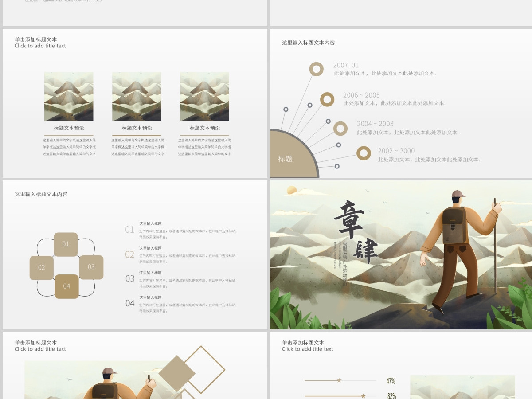Click 这里输入标题文本内容 on the timeline slide
The height and width of the screenshot is (399, 532).
[309, 43]
